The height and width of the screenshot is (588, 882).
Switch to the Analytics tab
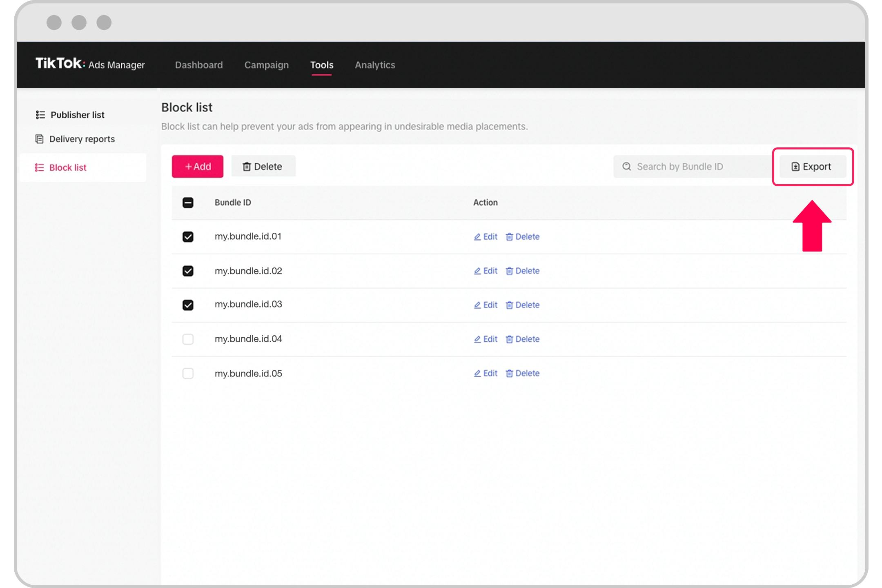(375, 65)
